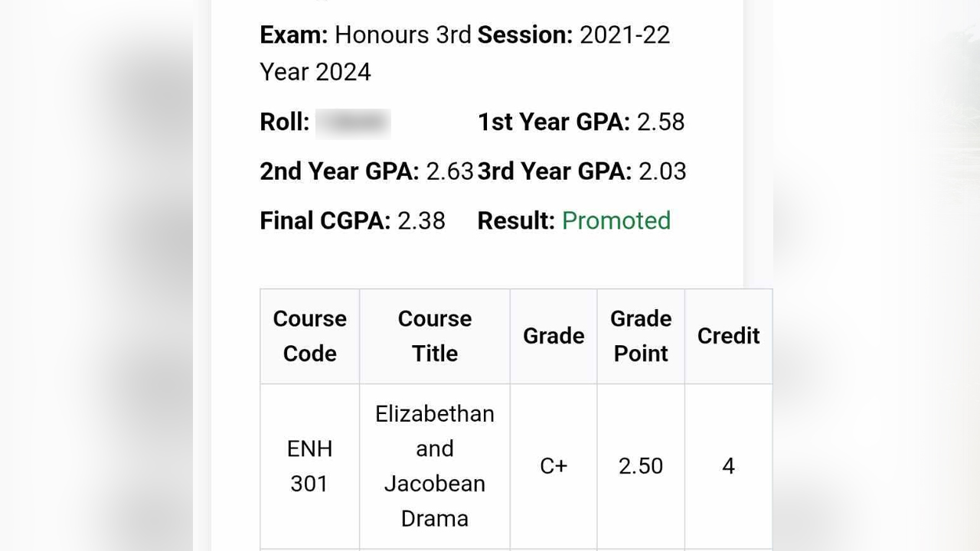Click the Result label
Screen dimensions: 980x551
pos(516,220)
